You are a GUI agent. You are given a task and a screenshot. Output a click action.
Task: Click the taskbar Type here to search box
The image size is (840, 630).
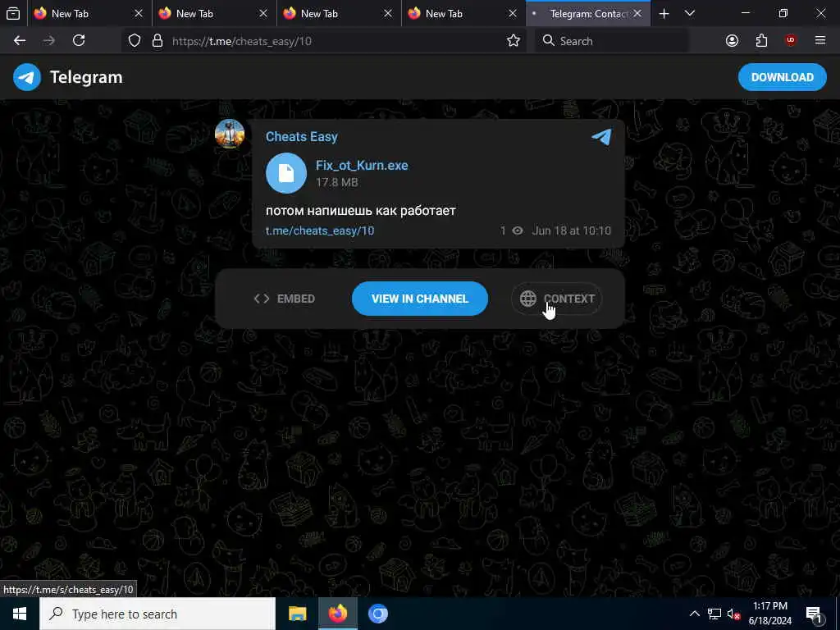[157, 614]
